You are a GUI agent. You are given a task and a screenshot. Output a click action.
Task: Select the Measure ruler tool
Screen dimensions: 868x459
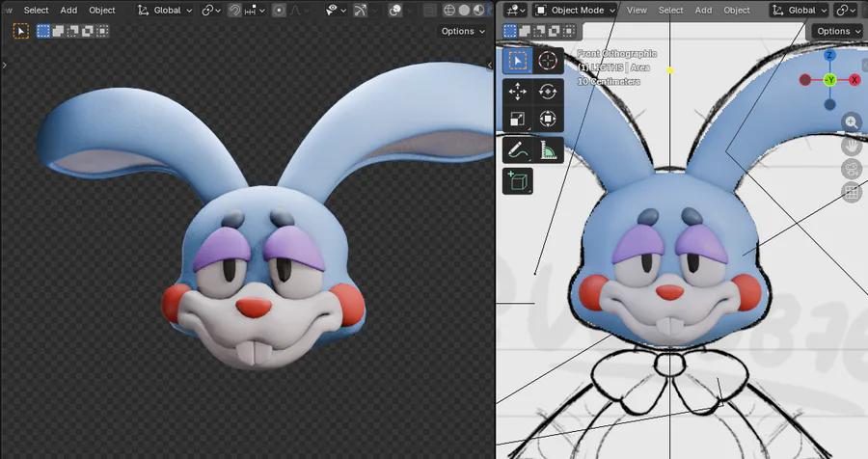548,150
